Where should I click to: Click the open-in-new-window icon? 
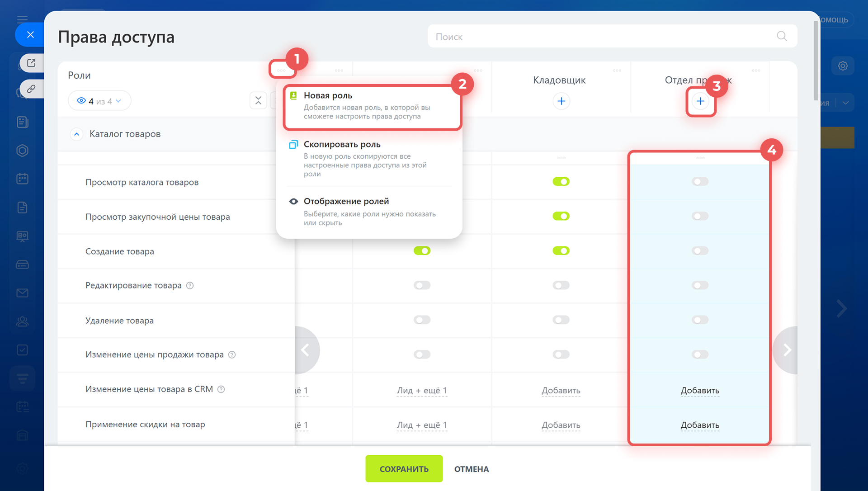[31, 63]
